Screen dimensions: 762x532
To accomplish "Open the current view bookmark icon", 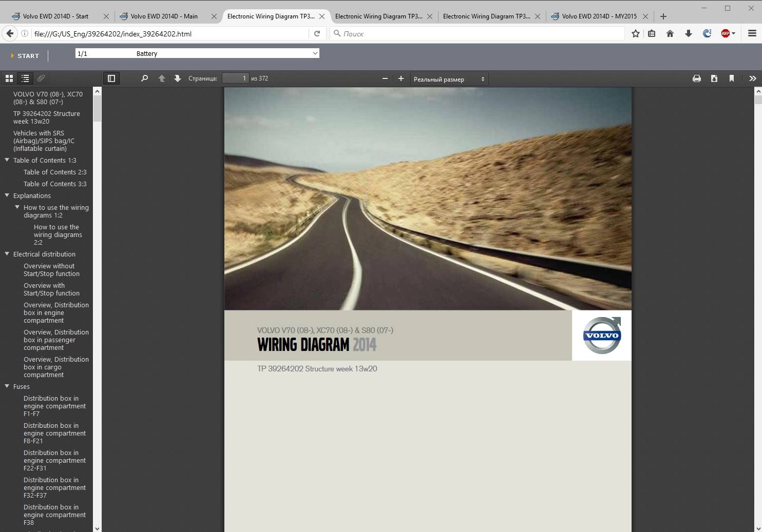I will point(732,78).
